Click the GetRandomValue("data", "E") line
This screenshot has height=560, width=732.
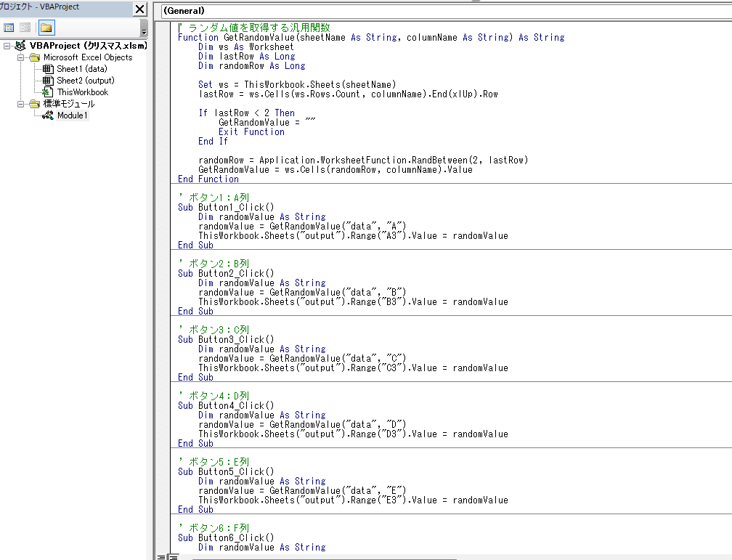pos(302,491)
